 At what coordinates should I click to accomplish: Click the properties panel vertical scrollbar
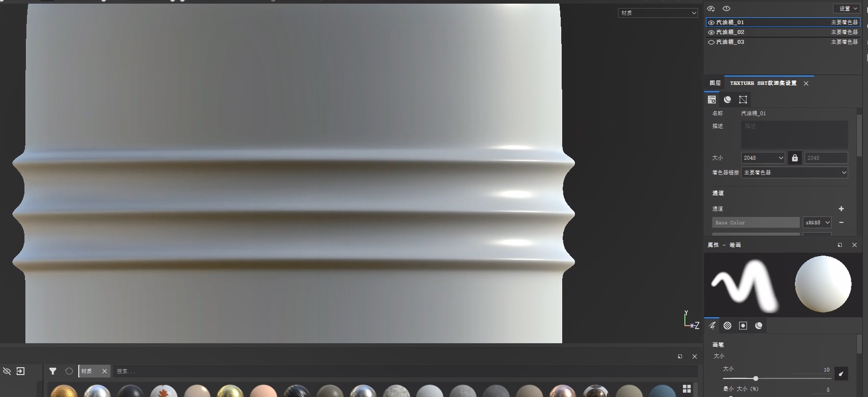(859, 343)
